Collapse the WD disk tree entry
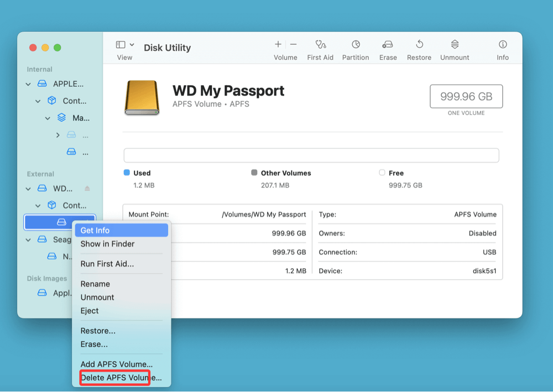 pos(28,188)
